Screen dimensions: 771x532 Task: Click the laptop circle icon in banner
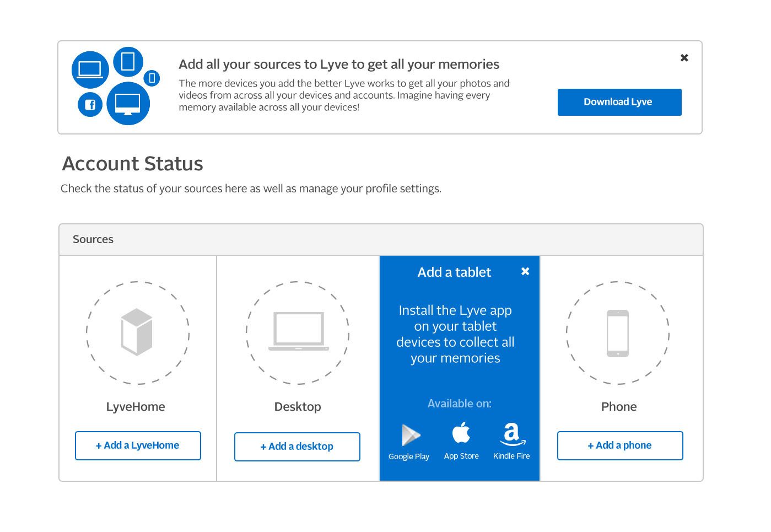tap(90, 70)
